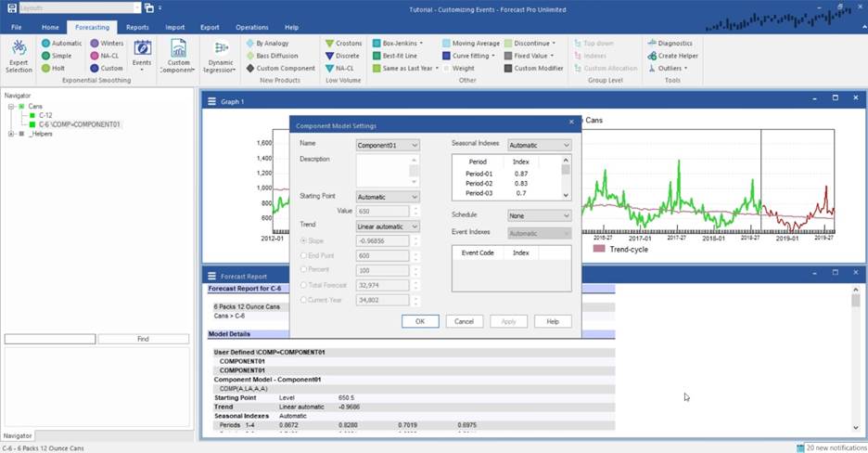The image size is (868, 453).
Task: Select C-12 in the Navigator tree
Action: click(x=45, y=115)
